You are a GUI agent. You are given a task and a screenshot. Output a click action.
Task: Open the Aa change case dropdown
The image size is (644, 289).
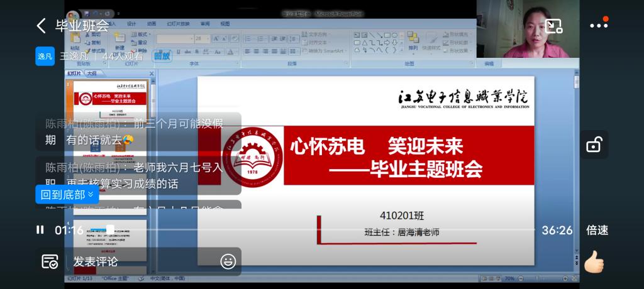click(x=218, y=52)
